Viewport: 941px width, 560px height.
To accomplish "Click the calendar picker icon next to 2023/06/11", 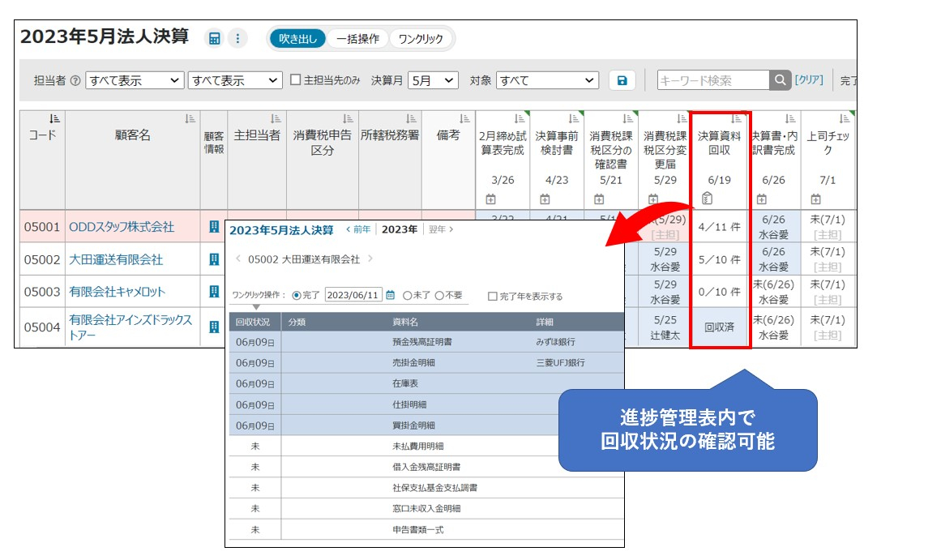I will [x=390, y=296].
